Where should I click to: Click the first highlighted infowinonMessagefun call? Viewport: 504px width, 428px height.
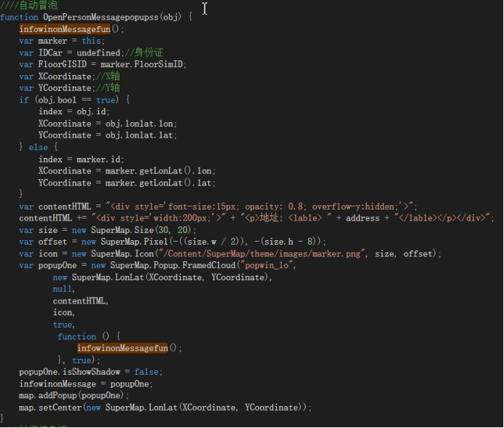click(65, 29)
